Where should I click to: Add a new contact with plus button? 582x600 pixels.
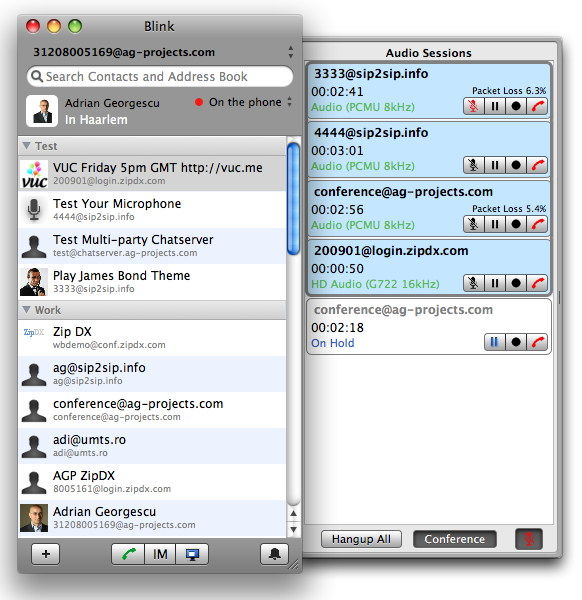(x=46, y=554)
